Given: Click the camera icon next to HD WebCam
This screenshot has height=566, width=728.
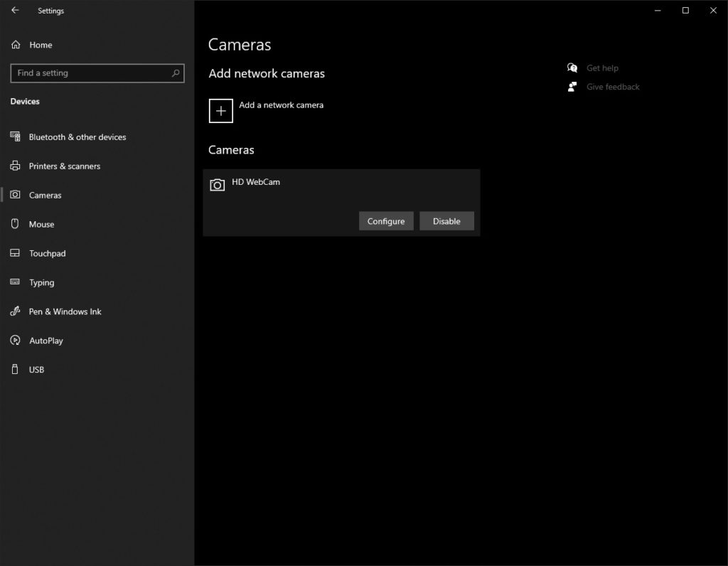Looking at the screenshot, I should pos(217,184).
